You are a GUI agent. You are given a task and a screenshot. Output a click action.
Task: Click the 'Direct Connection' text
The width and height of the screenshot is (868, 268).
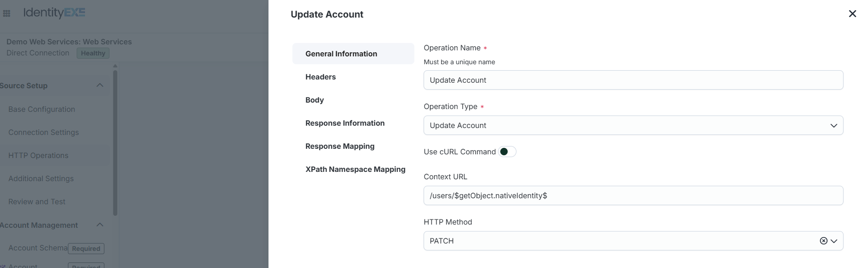(38, 53)
